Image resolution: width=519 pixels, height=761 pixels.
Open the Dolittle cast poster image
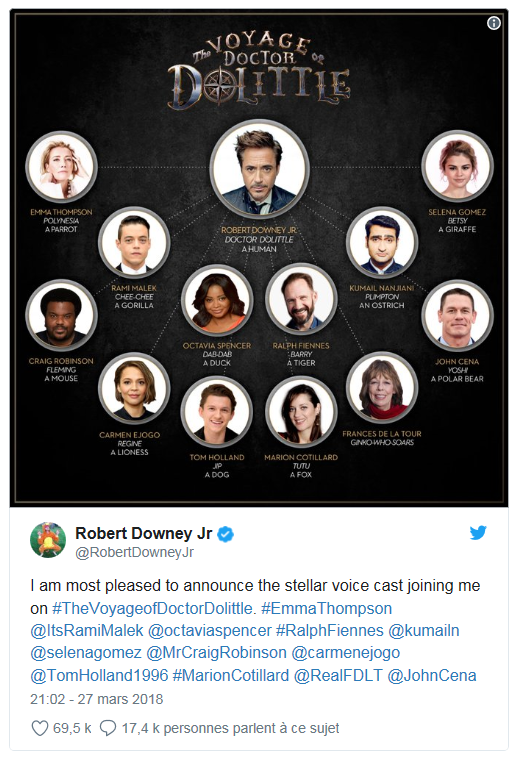tap(259, 258)
